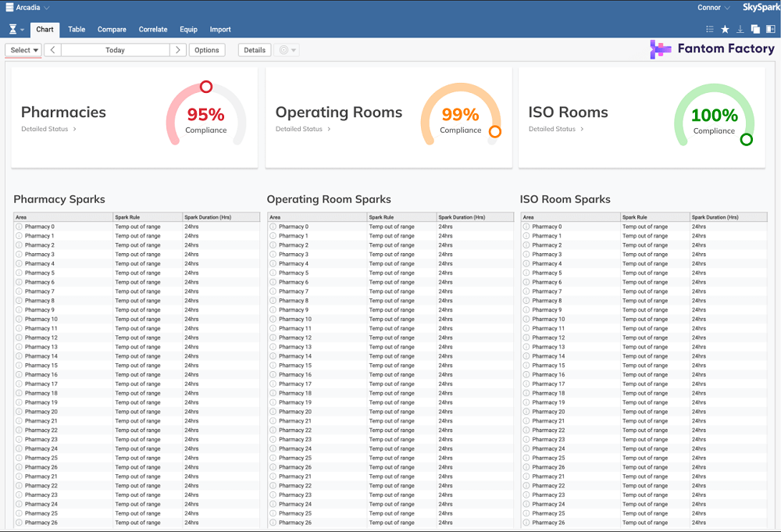Click the Details button
Screen dimensions: 781x532
255,50
